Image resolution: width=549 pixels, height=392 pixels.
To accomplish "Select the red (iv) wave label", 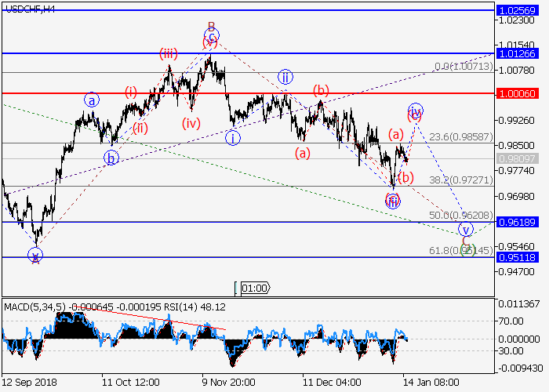I will pos(191,123).
